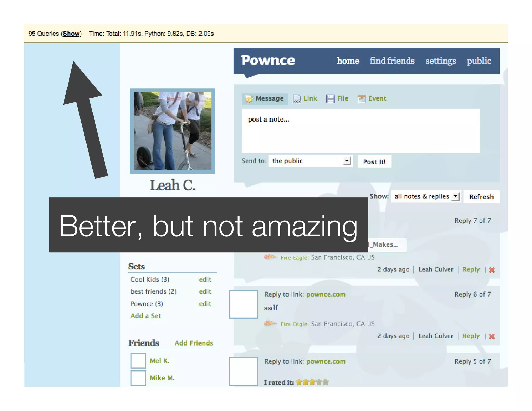
Task: Click the Event calendar icon
Action: [x=362, y=99]
